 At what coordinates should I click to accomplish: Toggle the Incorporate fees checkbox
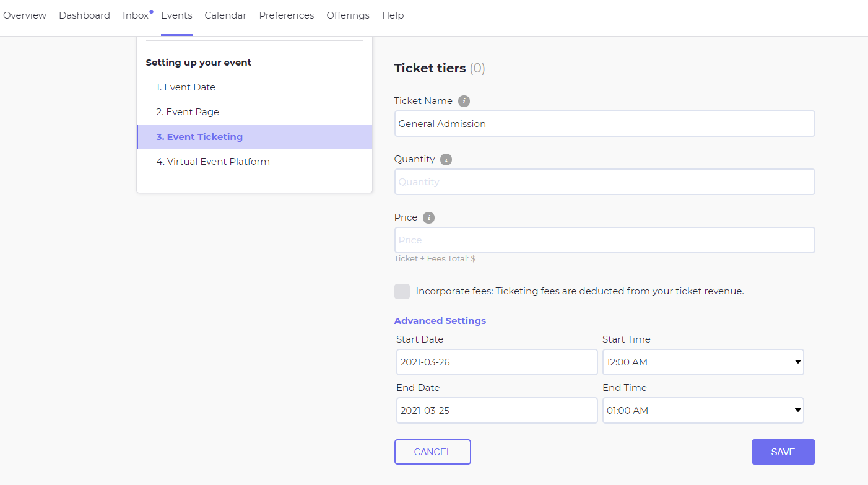click(402, 291)
